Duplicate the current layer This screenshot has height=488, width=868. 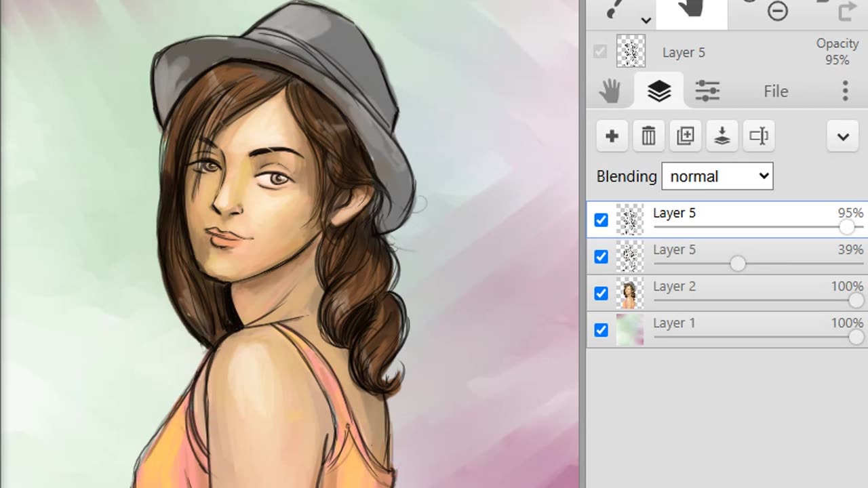(685, 136)
